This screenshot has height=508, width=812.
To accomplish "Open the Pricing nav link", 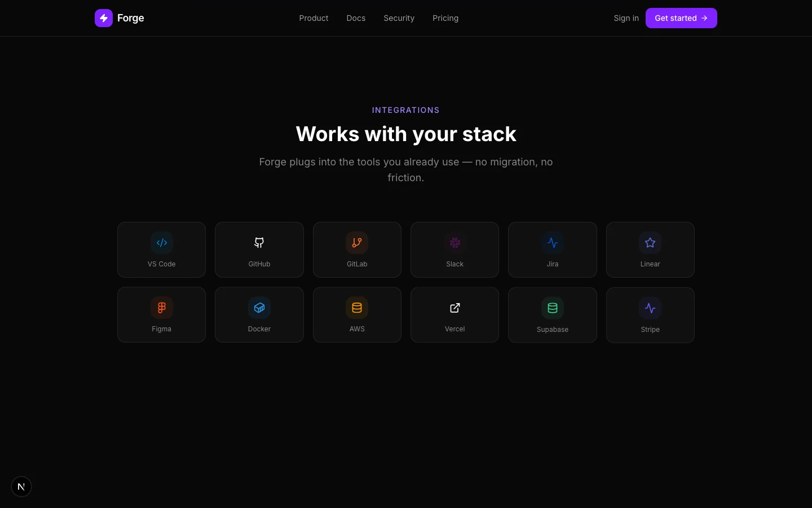I will click(x=445, y=18).
